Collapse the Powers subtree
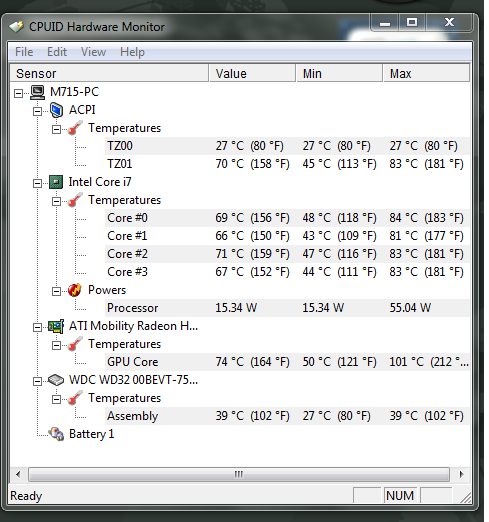This screenshot has height=522, width=489. pos(56,291)
